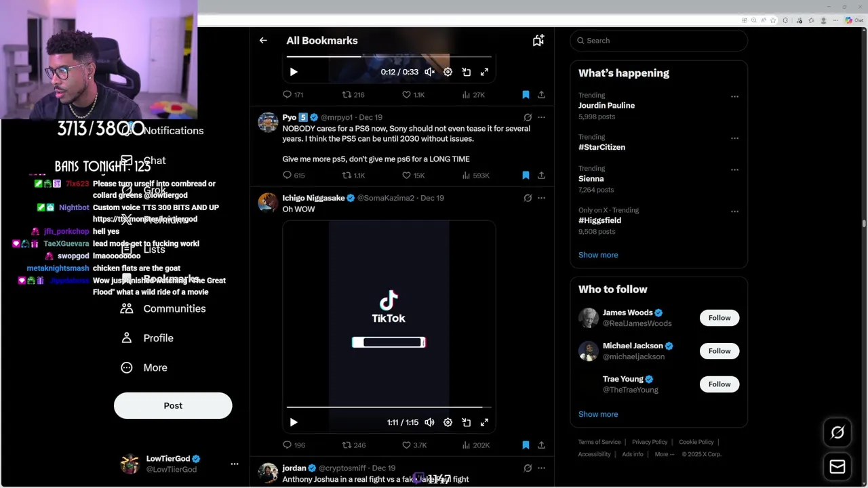Screen dimensions: 868x488
Task: Open the more options on Ichigo's post
Action: (541, 198)
